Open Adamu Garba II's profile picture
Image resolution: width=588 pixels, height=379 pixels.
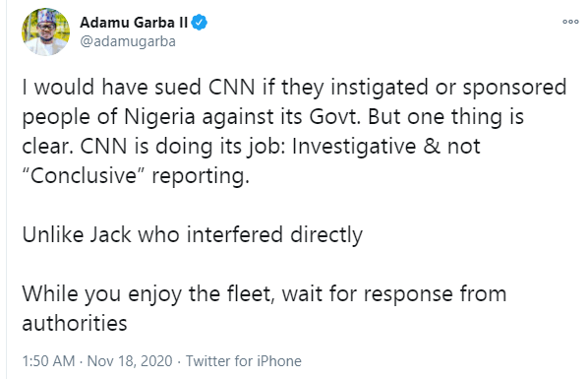click(45, 32)
